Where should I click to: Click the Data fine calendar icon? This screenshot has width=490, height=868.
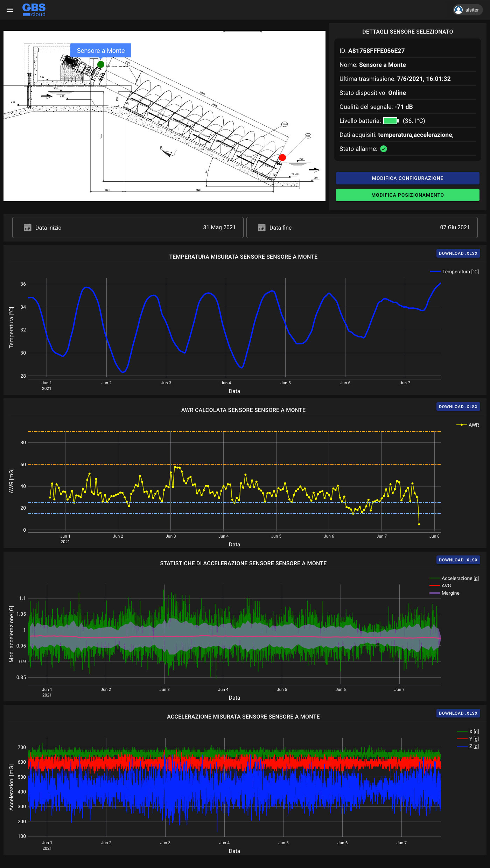pos(262,227)
